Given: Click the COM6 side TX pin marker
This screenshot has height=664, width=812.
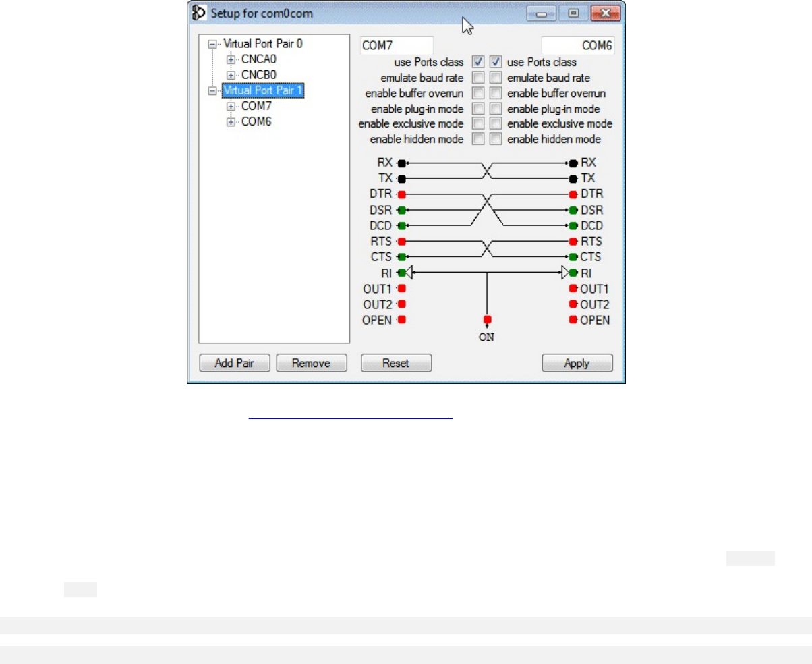Looking at the screenshot, I should tap(573, 179).
